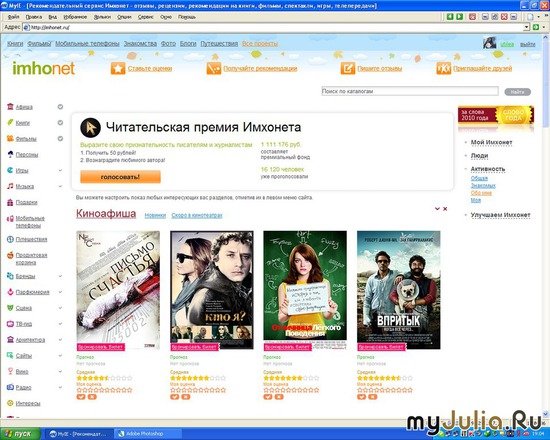Click the Найти search button
550x440 pixels.
517,92
